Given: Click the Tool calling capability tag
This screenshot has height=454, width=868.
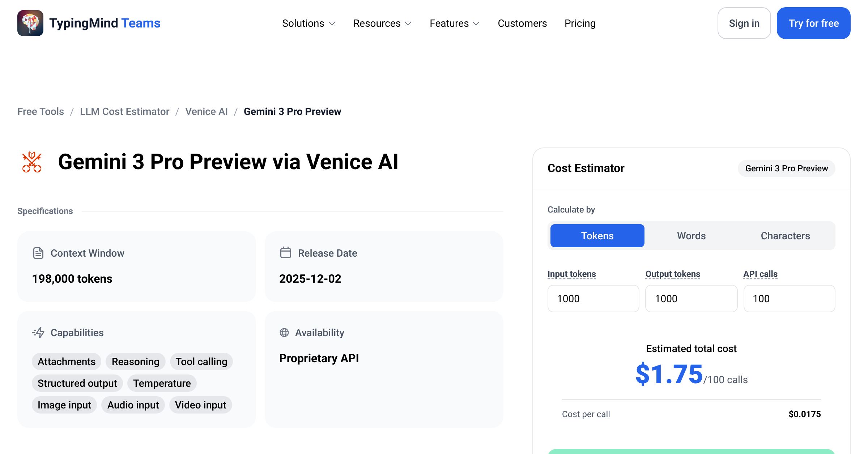Looking at the screenshot, I should 201,361.
